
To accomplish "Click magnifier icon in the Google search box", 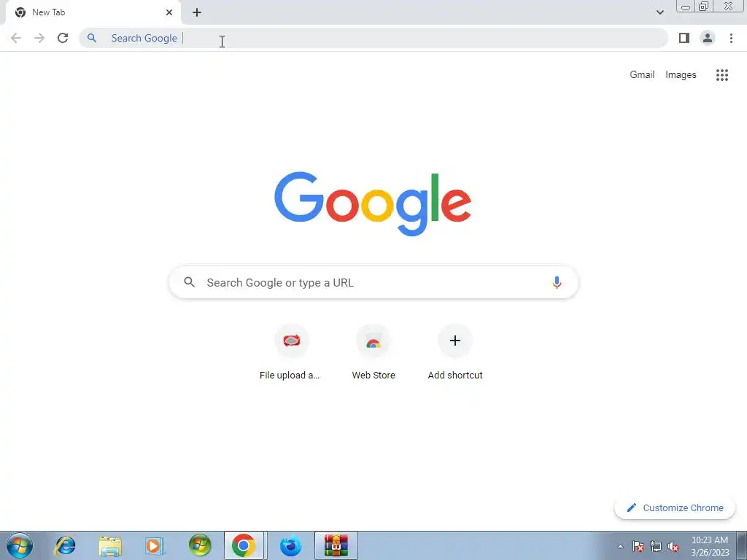I will [190, 282].
